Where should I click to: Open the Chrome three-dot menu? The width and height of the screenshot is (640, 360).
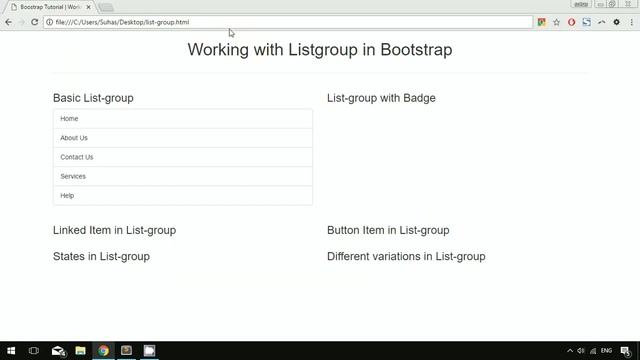point(631,22)
